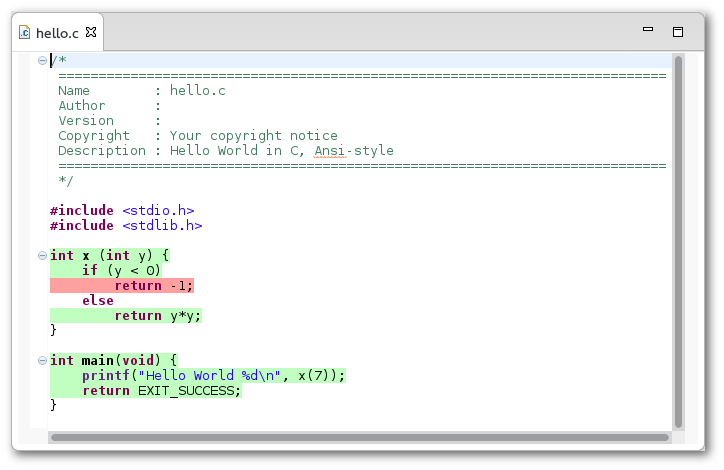Viewport: 724px width, 470px height.
Task: Click the closing '*/' of the comment
Action: tap(66, 181)
